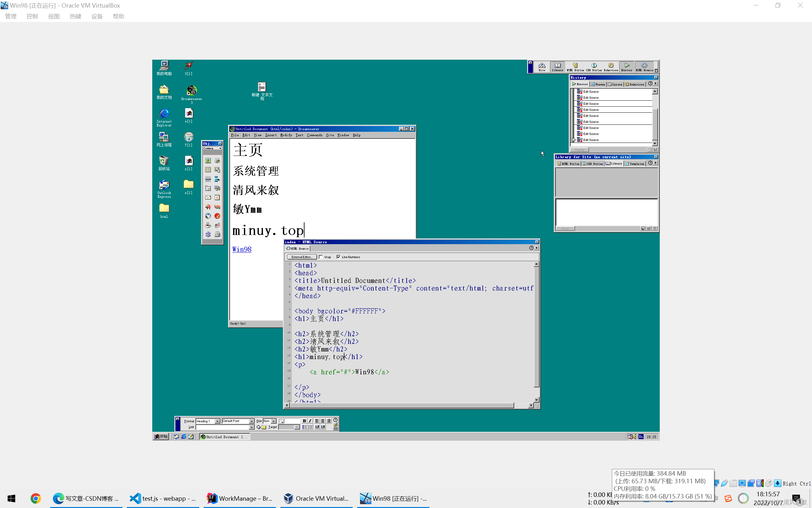The image size is (812, 508).
Task: Open HTML Source panel options arrow
Action: (537, 248)
